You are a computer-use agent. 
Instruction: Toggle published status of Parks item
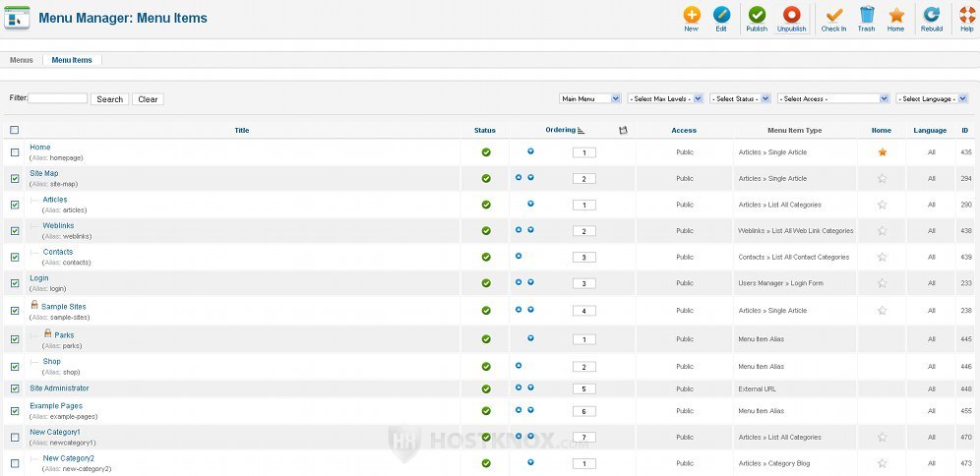(486, 339)
